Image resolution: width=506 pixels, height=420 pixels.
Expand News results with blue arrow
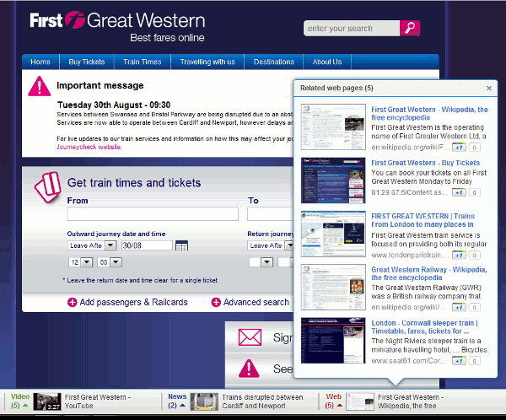(x=182, y=406)
